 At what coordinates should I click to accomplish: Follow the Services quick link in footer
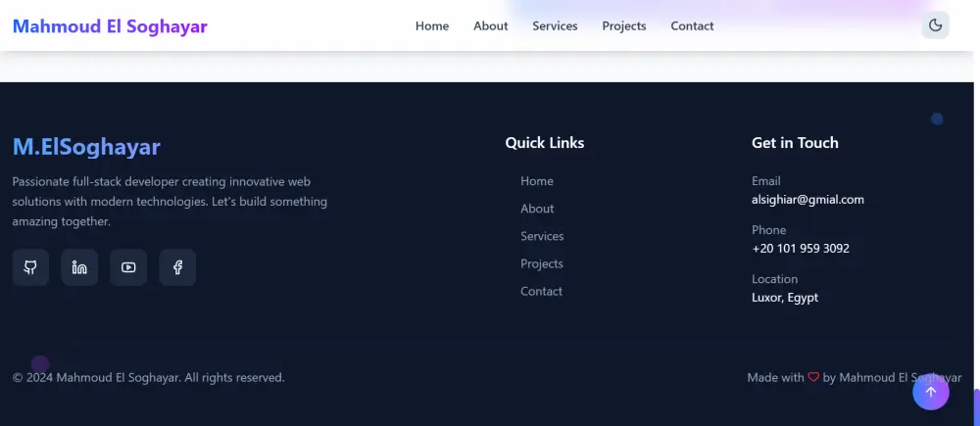tap(542, 236)
